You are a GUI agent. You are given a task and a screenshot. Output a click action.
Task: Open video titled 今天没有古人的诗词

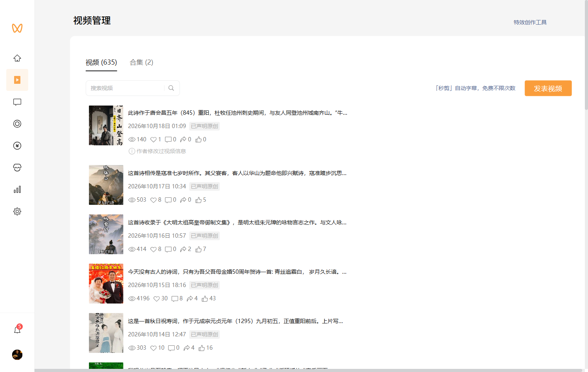point(237,272)
